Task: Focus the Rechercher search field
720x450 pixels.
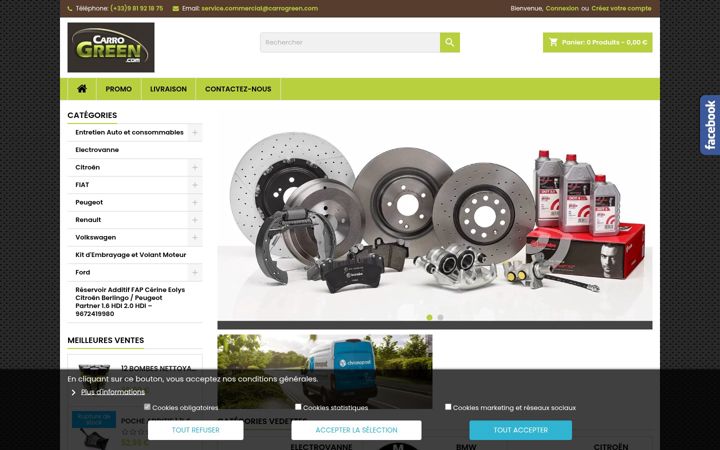Action: point(350,42)
